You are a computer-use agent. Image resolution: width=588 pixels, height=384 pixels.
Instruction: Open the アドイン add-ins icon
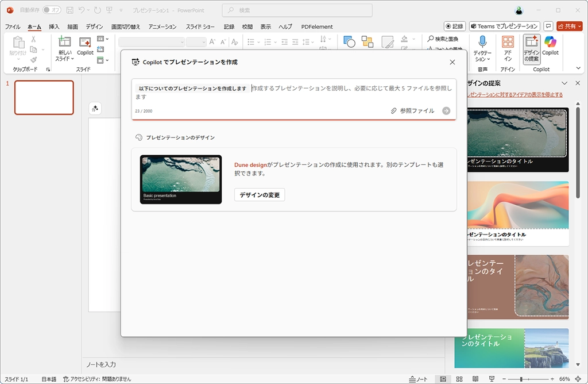[508, 43]
